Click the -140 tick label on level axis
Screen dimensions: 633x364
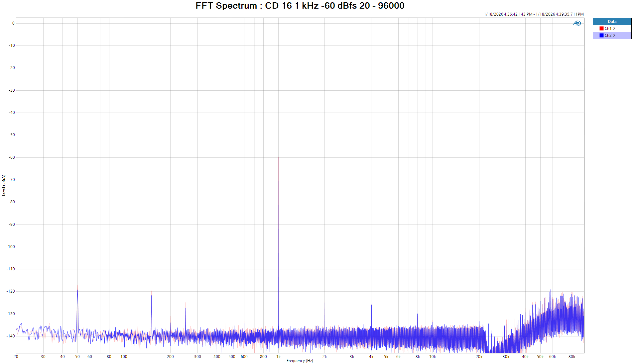point(11,336)
